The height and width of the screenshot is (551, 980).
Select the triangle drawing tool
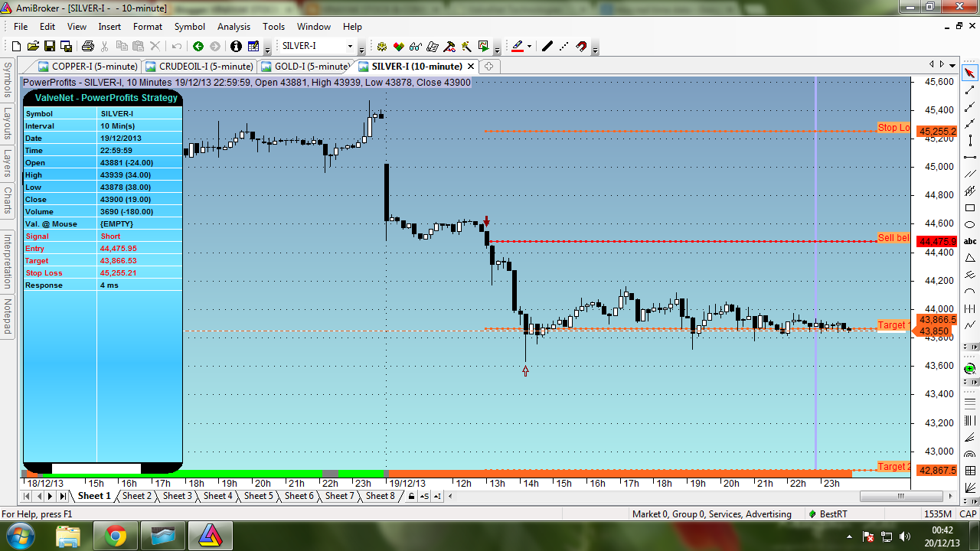970,258
